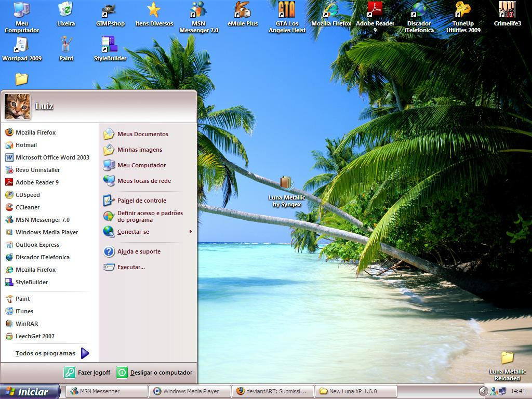The height and width of the screenshot is (399, 532).
Task: Choose CCleaner in Start menu
Action: pos(27,207)
